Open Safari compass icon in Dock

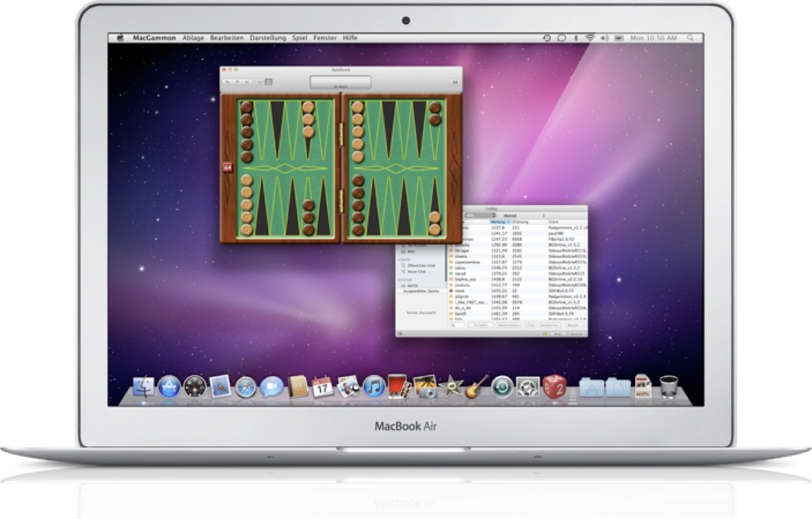pos(245,387)
